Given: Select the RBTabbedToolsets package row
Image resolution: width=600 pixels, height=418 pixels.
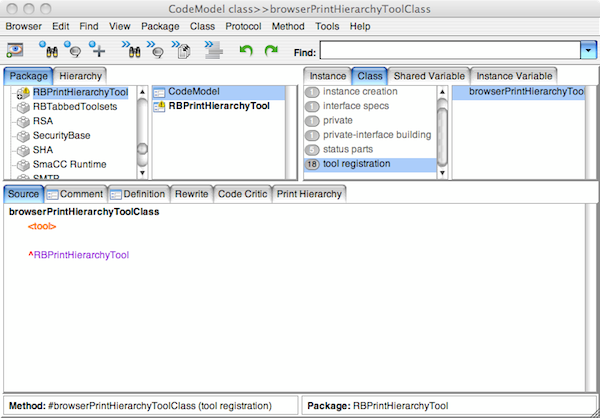Looking at the screenshot, I should coord(75,107).
